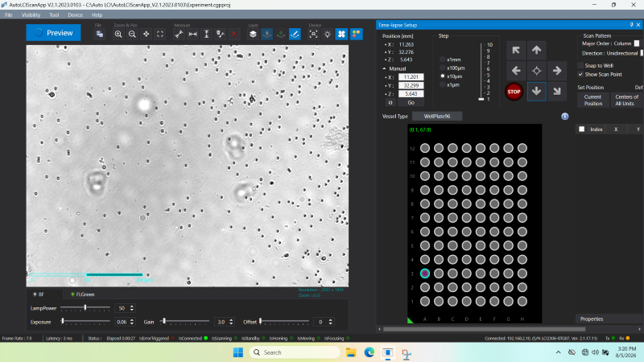Click the vertical Step multiplier slider
644x362 pixels.
(481, 72)
